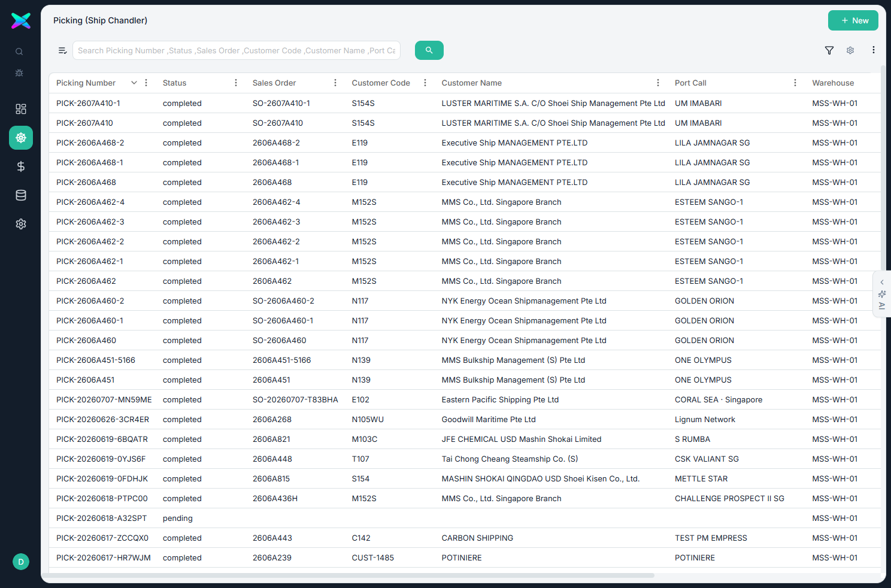Click the New button
This screenshot has height=588, width=891.
[853, 20]
